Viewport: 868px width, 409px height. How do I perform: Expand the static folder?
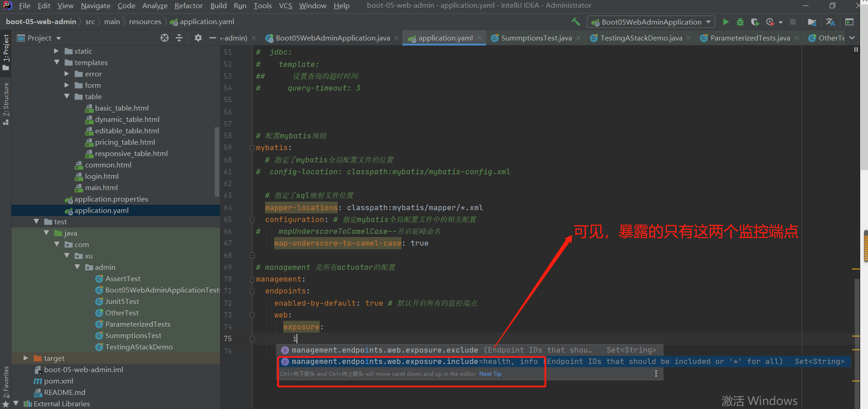(x=56, y=51)
